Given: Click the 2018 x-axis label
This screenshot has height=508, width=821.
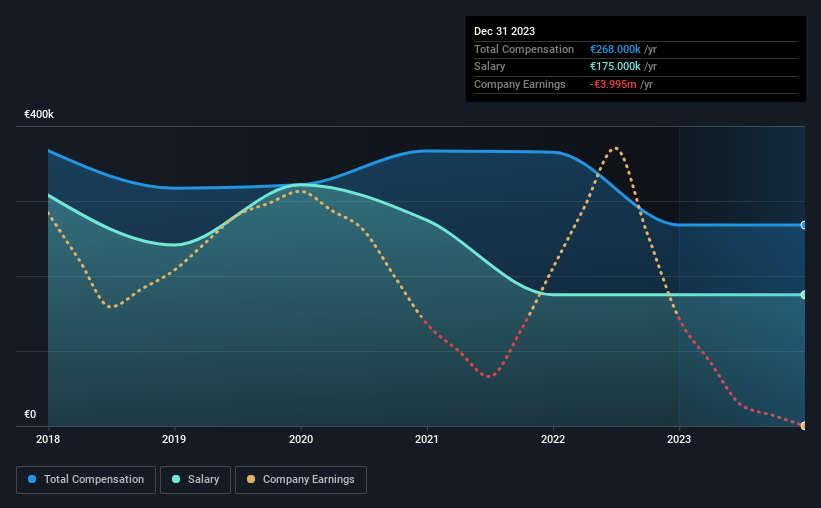Looking at the screenshot, I should pos(48,439).
